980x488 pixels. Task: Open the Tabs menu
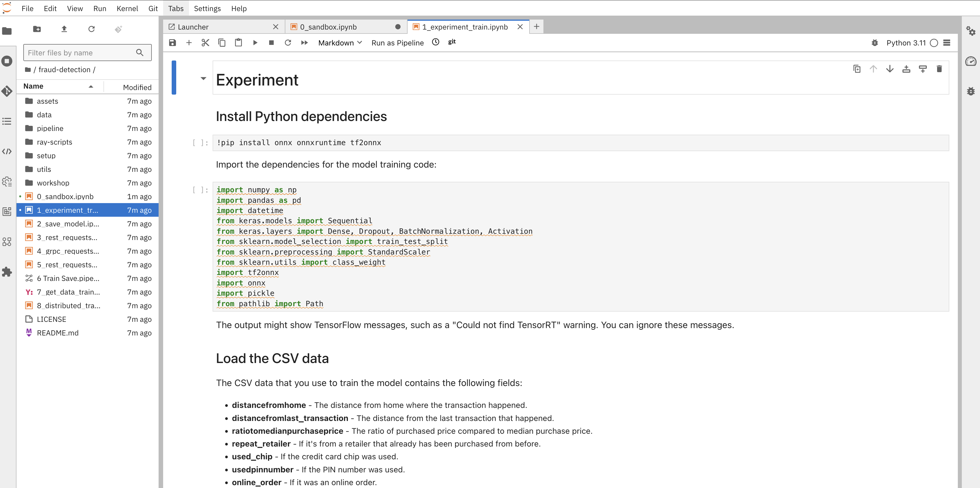[x=176, y=8]
